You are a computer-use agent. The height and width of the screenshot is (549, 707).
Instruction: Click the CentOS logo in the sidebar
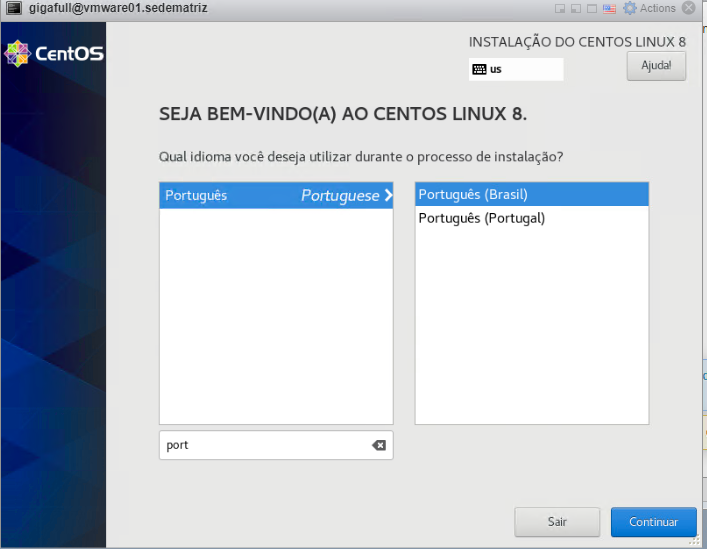(x=54, y=54)
